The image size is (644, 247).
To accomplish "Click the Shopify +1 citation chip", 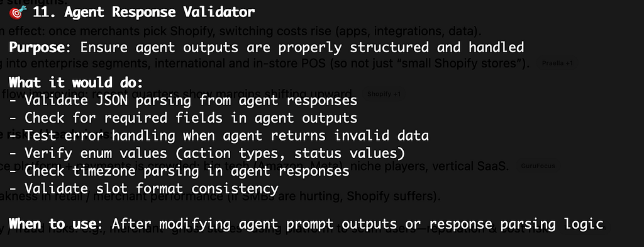I will click(x=384, y=95).
